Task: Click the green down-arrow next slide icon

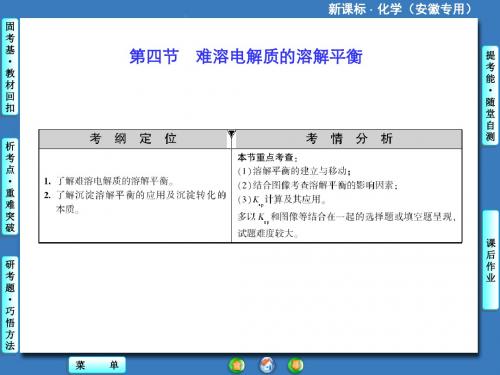Action: click(x=295, y=365)
